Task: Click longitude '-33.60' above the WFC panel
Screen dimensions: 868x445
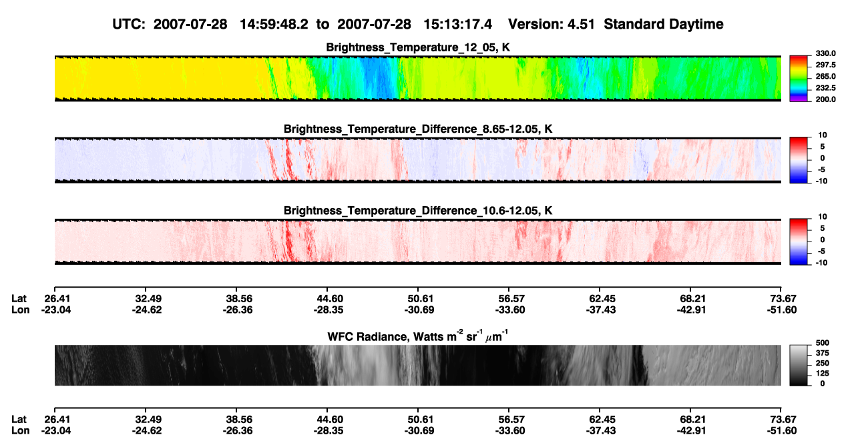Action: pyautogui.click(x=511, y=310)
